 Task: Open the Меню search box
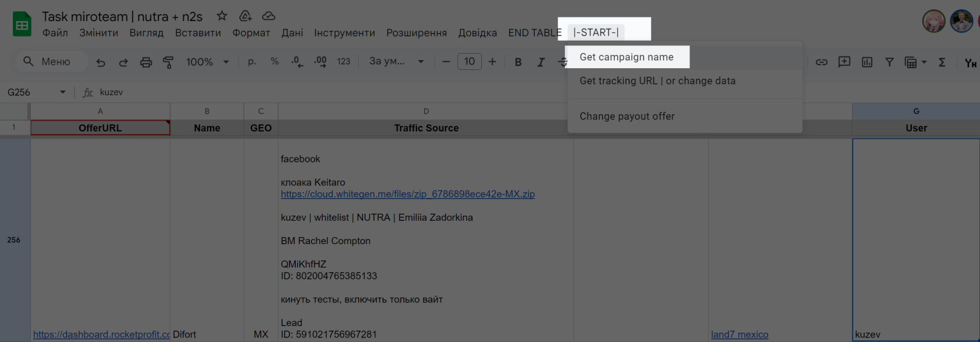click(x=51, y=62)
